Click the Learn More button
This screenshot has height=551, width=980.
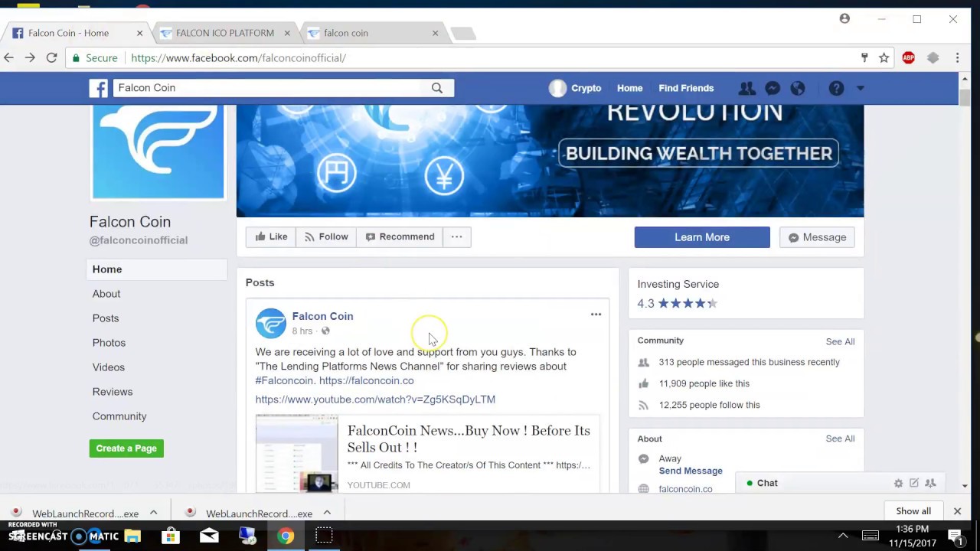pos(702,237)
